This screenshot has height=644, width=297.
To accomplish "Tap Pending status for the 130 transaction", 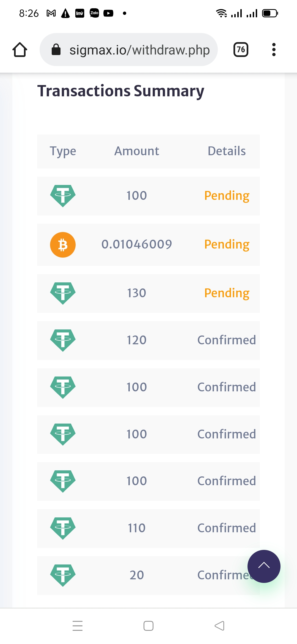I will click(x=227, y=293).
